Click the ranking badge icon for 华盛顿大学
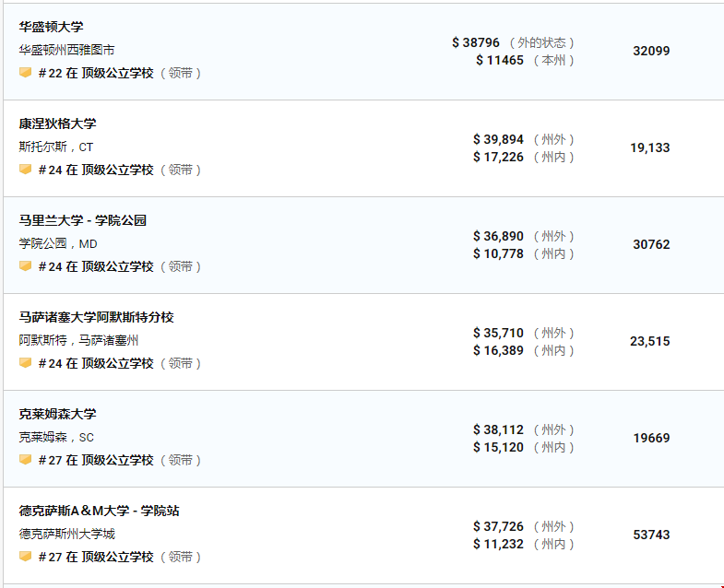 click(x=26, y=73)
